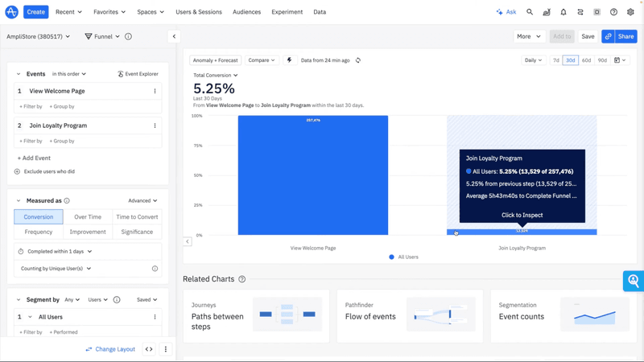
Task: Open options menu for View Welcome Page event
Action: pos(155,91)
